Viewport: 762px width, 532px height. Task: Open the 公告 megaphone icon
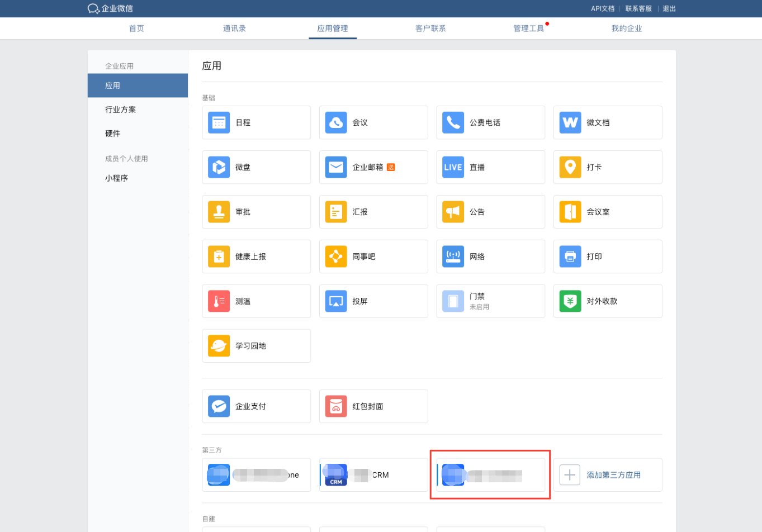453,212
